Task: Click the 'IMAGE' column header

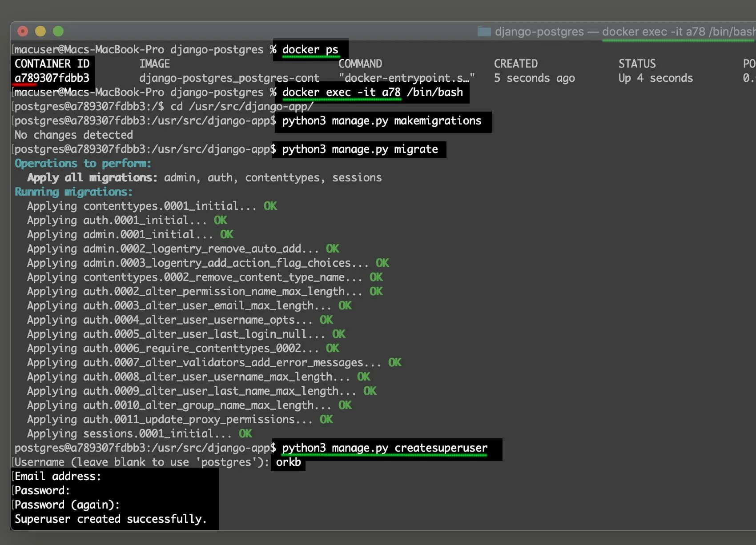Action: point(155,64)
